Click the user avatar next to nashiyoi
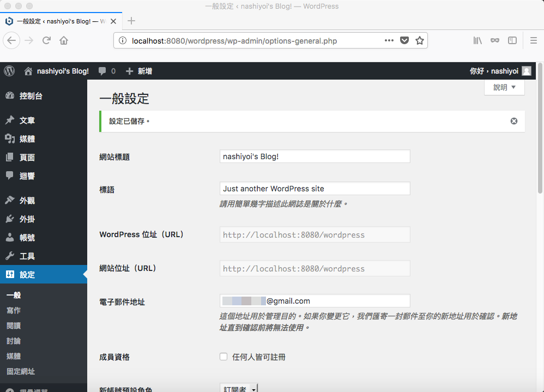This screenshot has width=544, height=392. pos(527,71)
